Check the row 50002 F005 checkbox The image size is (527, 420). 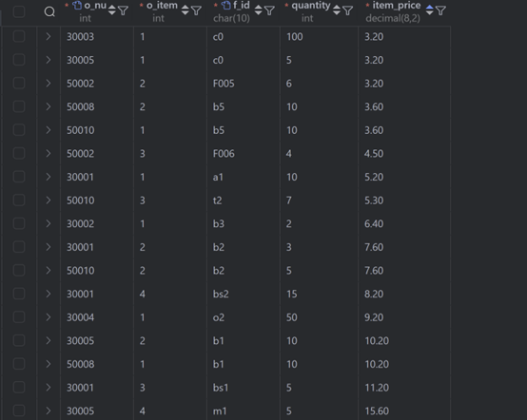click(19, 84)
